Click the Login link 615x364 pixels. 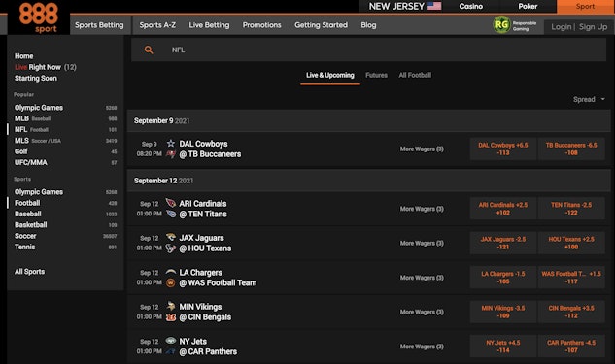click(561, 27)
